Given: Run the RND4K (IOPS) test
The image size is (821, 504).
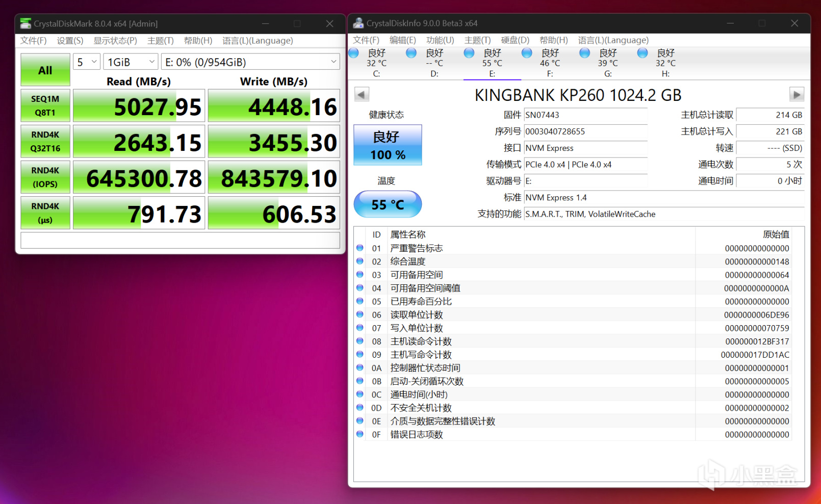Looking at the screenshot, I should (45, 177).
